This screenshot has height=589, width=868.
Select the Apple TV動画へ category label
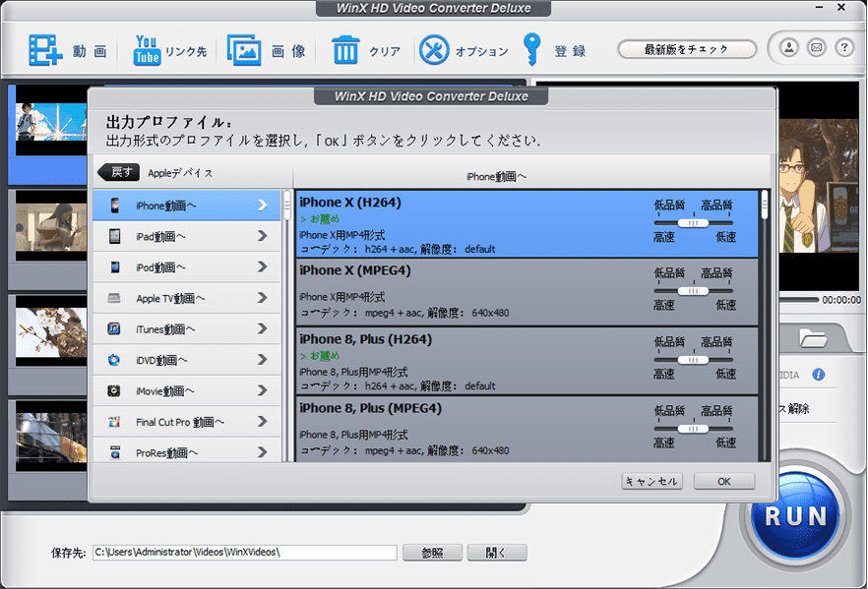pyautogui.click(x=170, y=299)
